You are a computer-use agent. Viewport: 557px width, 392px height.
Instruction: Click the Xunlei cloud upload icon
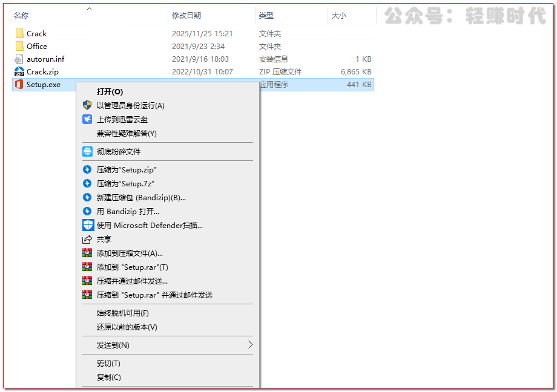(x=87, y=119)
